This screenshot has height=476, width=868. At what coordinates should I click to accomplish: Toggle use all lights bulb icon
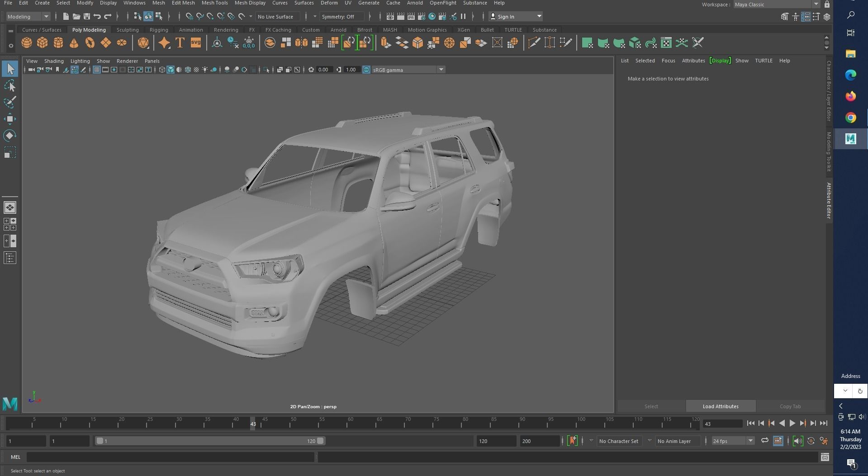click(x=205, y=70)
